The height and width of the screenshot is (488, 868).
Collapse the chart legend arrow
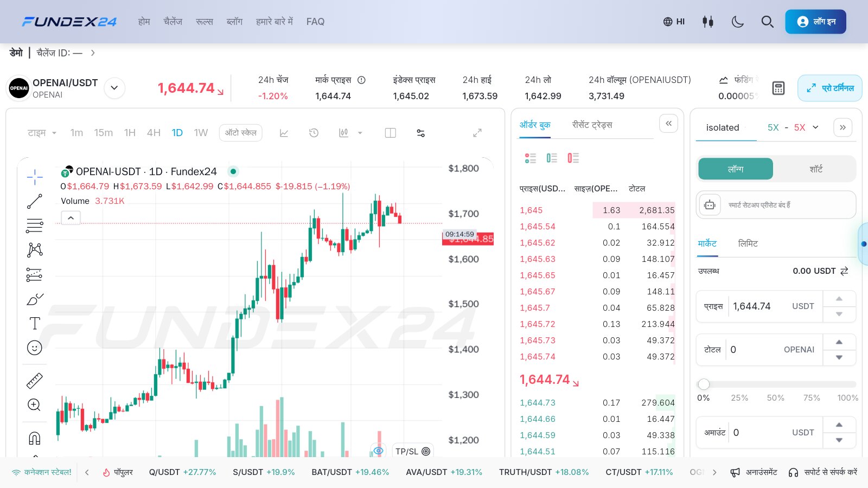pos(71,218)
